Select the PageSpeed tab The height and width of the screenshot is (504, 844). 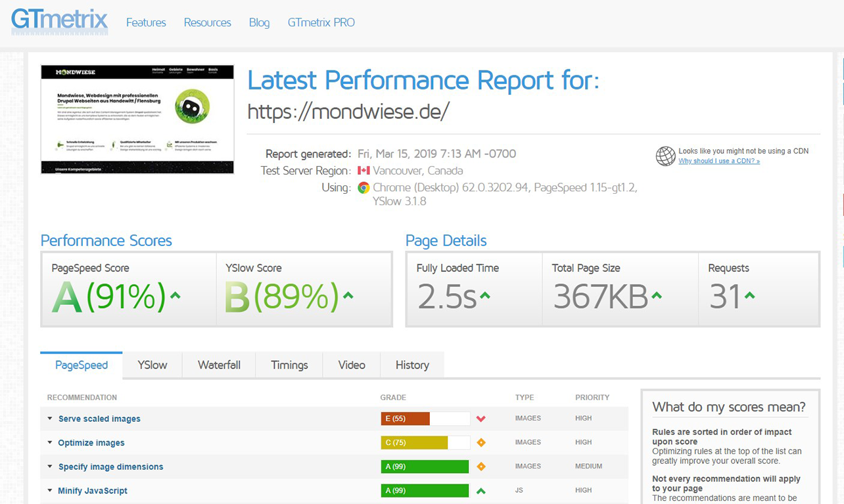click(82, 365)
